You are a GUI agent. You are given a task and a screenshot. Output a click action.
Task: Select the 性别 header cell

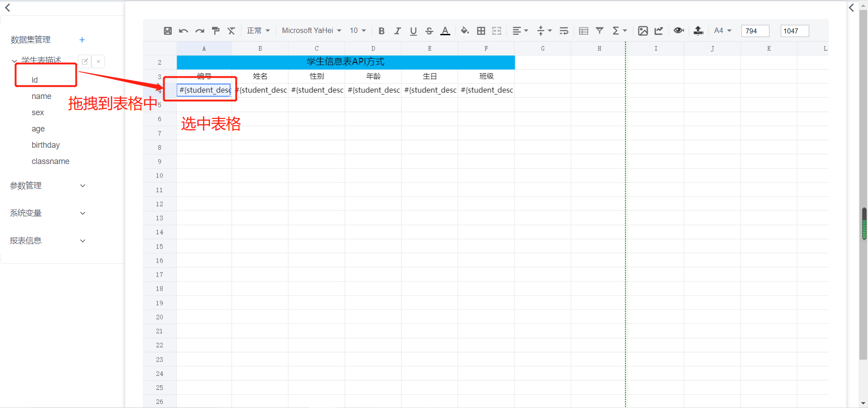pyautogui.click(x=316, y=76)
